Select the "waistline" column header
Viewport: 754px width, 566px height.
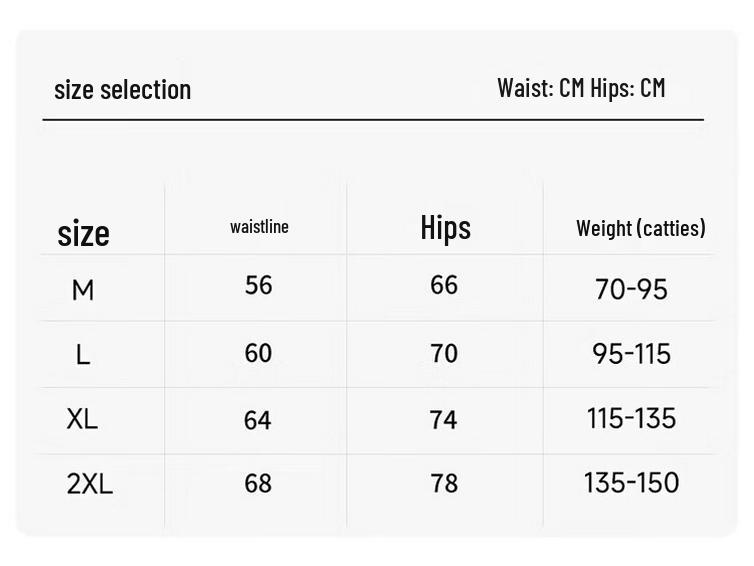point(259,227)
